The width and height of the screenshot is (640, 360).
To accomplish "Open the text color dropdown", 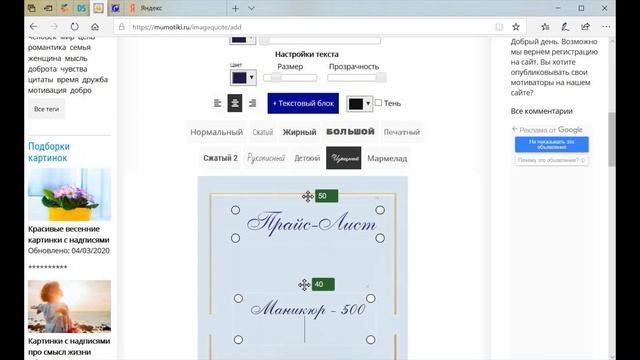I will click(x=243, y=78).
